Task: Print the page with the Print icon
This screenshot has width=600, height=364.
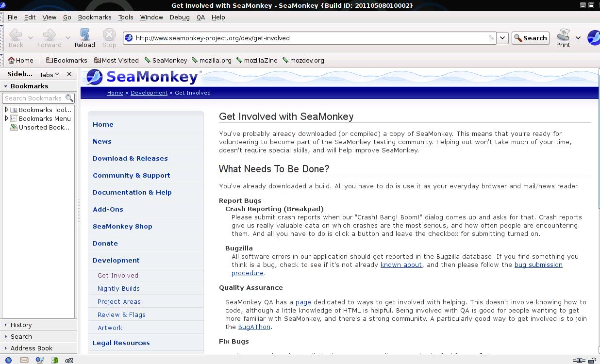Action: [x=563, y=38]
